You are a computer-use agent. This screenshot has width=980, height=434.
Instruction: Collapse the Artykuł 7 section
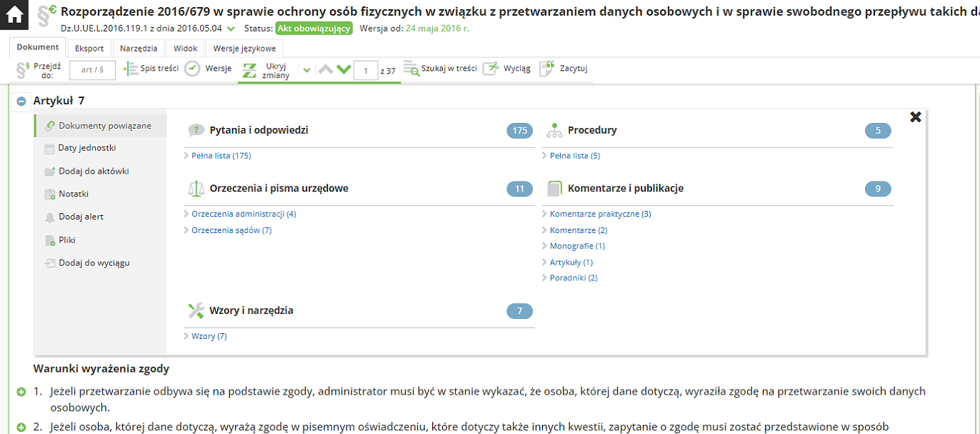21,102
